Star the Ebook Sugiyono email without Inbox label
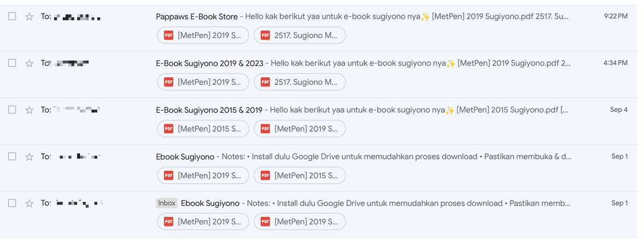The height and width of the screenshot is (244, 644). [30, 156]
